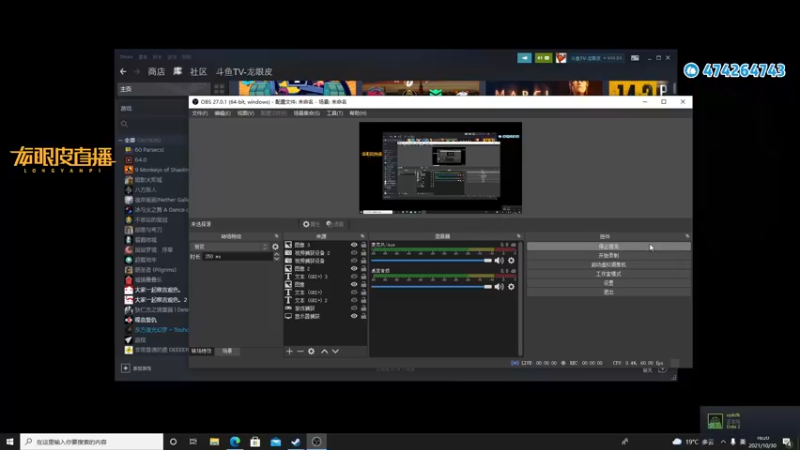Mute the 麦克风/Aux speaker icon

click(x=499, y=260)
